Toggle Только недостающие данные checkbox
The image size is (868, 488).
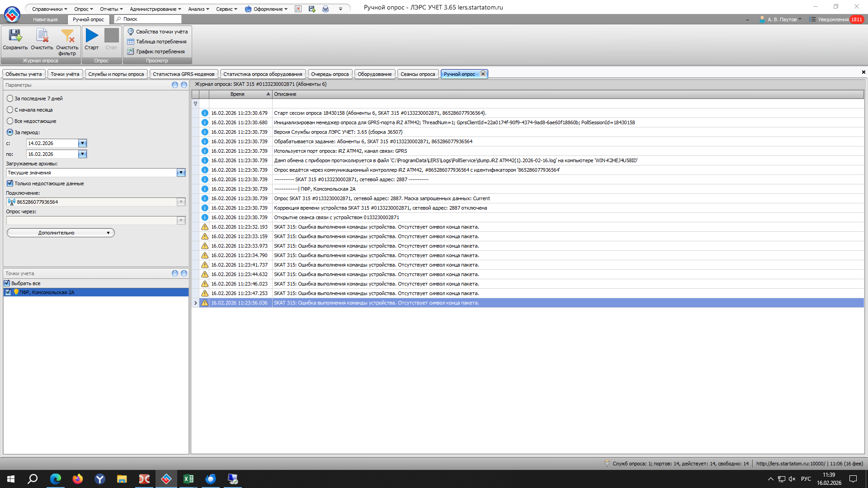click(x=10, y=183)
